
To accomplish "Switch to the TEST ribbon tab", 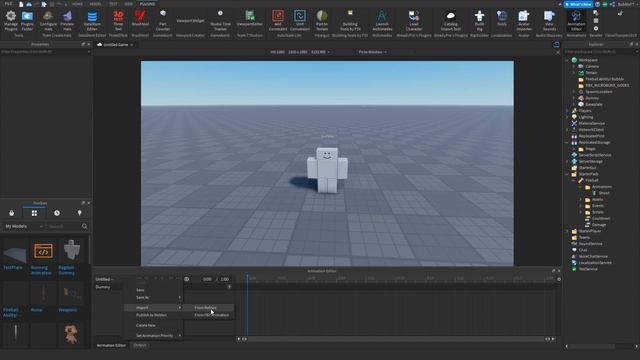I will click(113, 4).
